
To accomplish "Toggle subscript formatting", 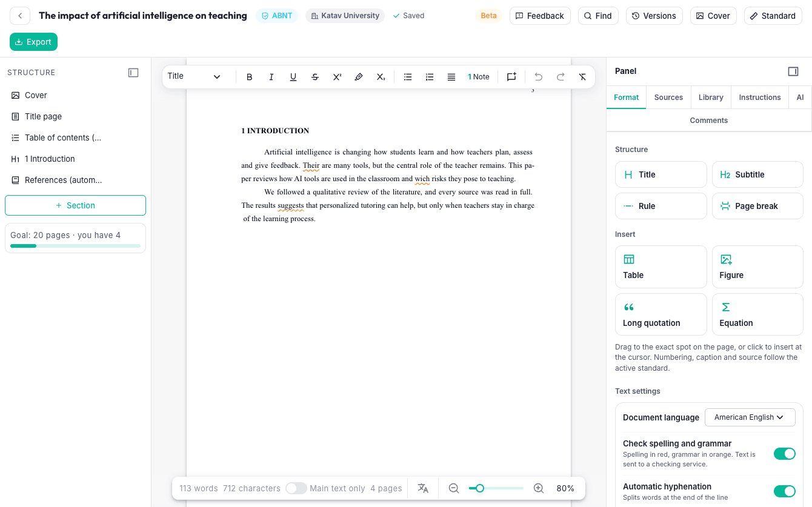I will [381, 77].
